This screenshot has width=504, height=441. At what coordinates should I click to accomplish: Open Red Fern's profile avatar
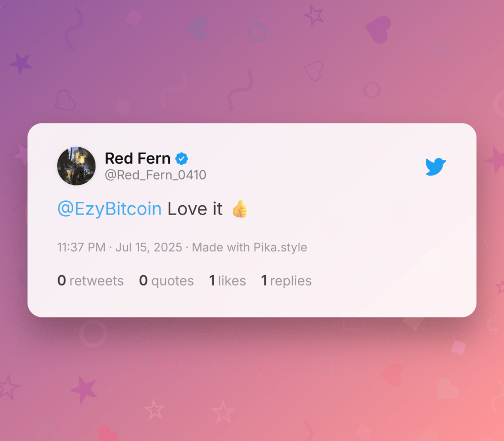point(76,166)
